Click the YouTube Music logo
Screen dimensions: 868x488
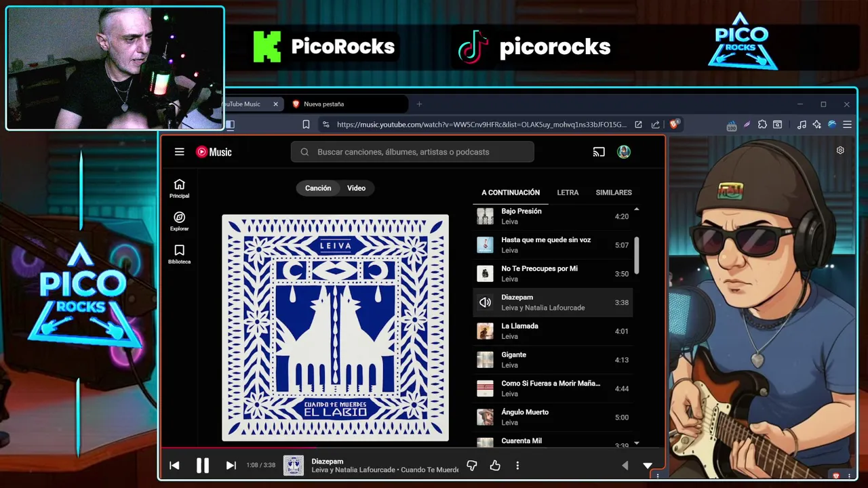pos(214,152)
